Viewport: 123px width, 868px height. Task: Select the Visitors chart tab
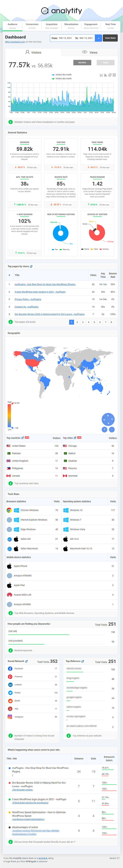pyautogui.click(x=33, y=52)
